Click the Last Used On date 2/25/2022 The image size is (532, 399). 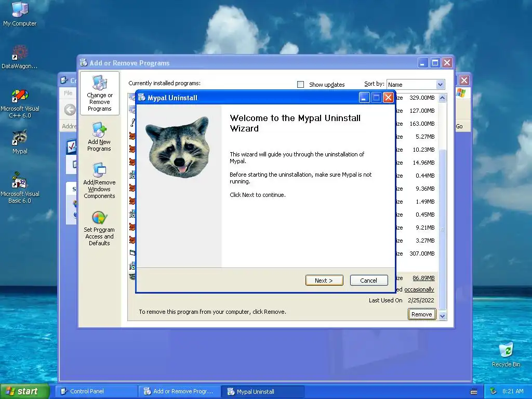click(x=421, y=300)
